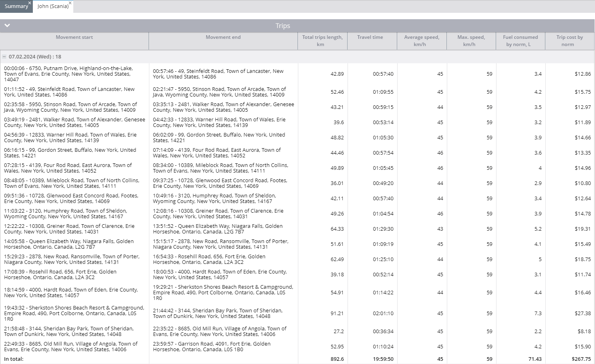Image resolution: width=595 pixels, height=364 pixels.
Task: Click Fuel consumed by norm header
Action: [520, 40]
